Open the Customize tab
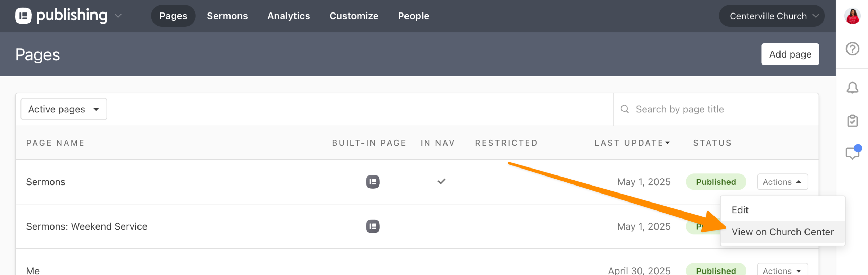Screen dimensions: 868x275 [354, 16]
